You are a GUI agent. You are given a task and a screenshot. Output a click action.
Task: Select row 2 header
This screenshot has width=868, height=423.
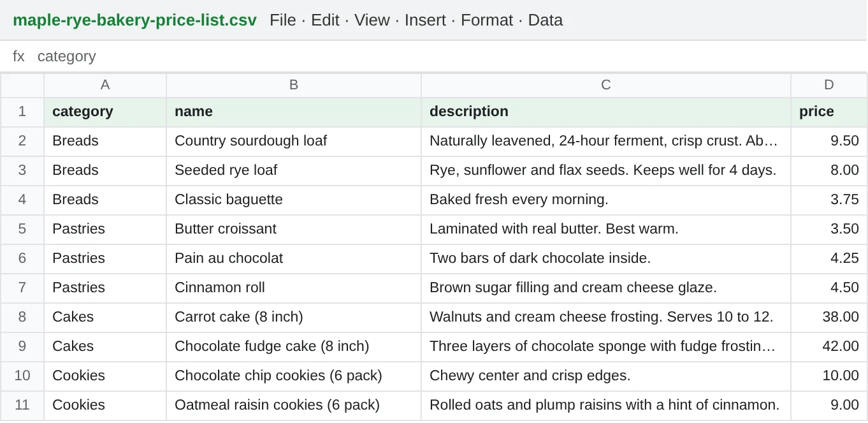click(x=22, y=141)
